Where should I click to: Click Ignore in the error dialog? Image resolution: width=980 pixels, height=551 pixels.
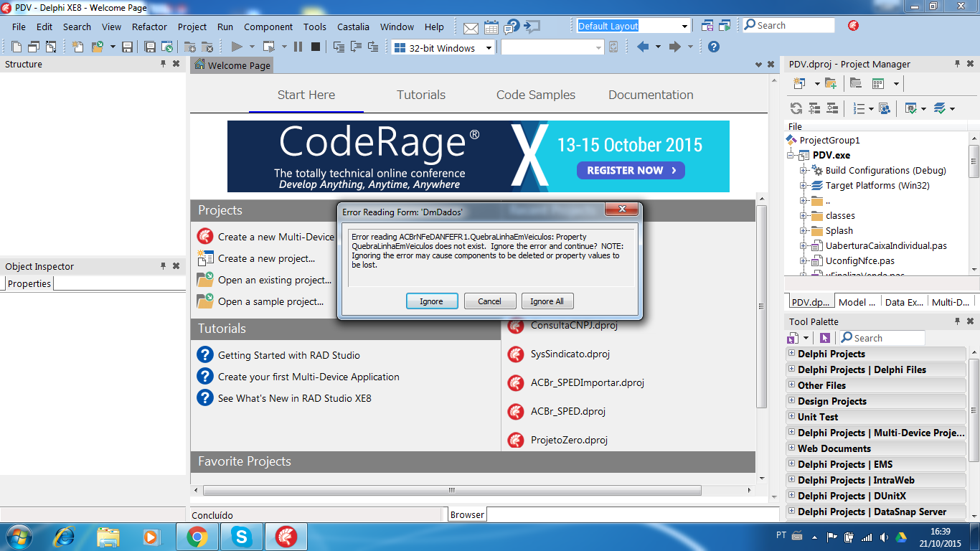coord(431,301)
